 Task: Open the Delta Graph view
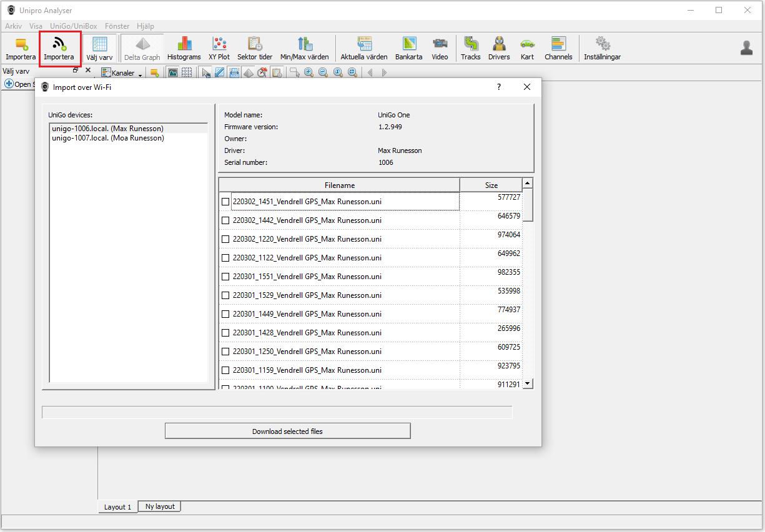[142, 49]
